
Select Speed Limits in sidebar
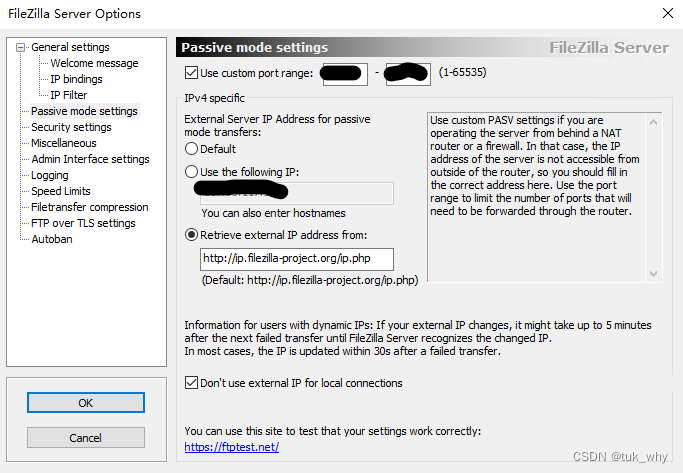click(x=61, y=191)
